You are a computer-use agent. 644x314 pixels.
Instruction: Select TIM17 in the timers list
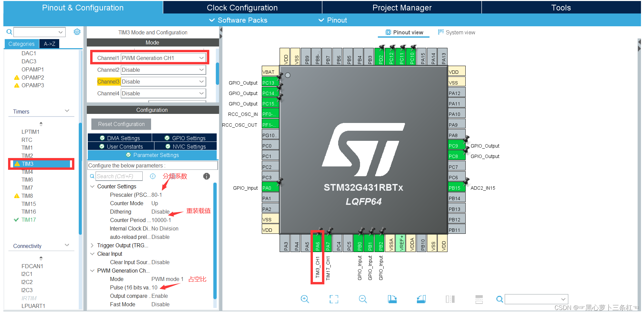(x=29, y=220)
